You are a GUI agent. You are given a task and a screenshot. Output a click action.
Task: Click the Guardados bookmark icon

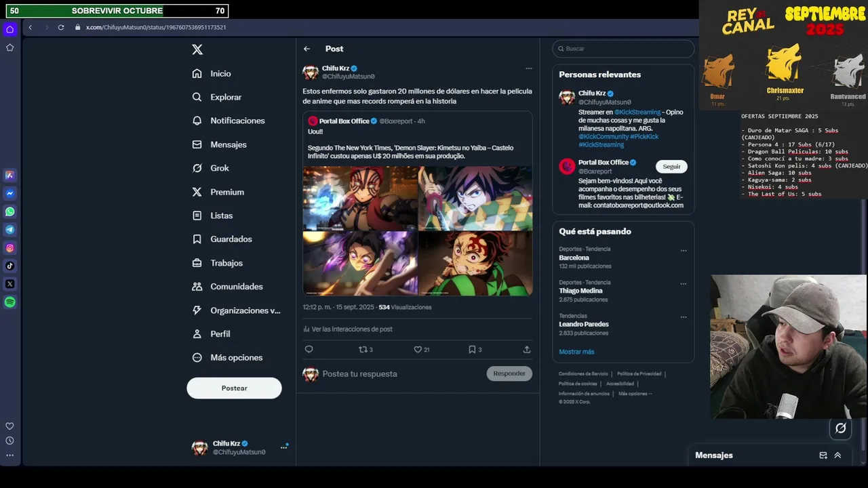point(197,239)
